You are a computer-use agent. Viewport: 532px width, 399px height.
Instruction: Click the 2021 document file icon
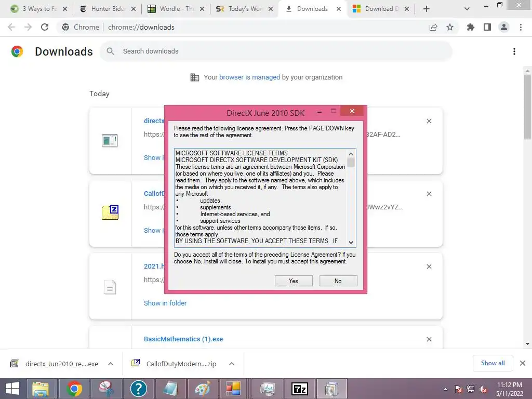tap(110, 287)
